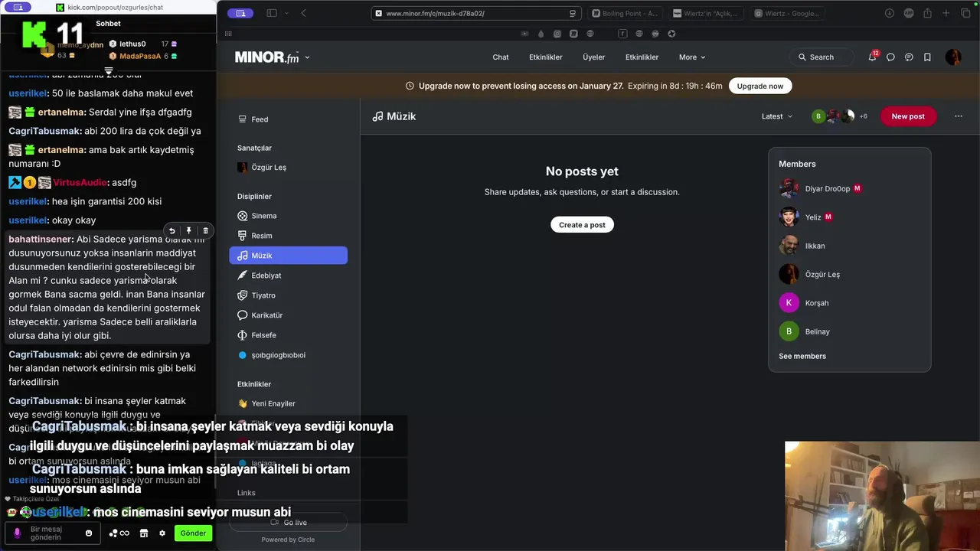Click the Search field in Minor.fm header
This screenshot has height=551, width=980.
822,57
